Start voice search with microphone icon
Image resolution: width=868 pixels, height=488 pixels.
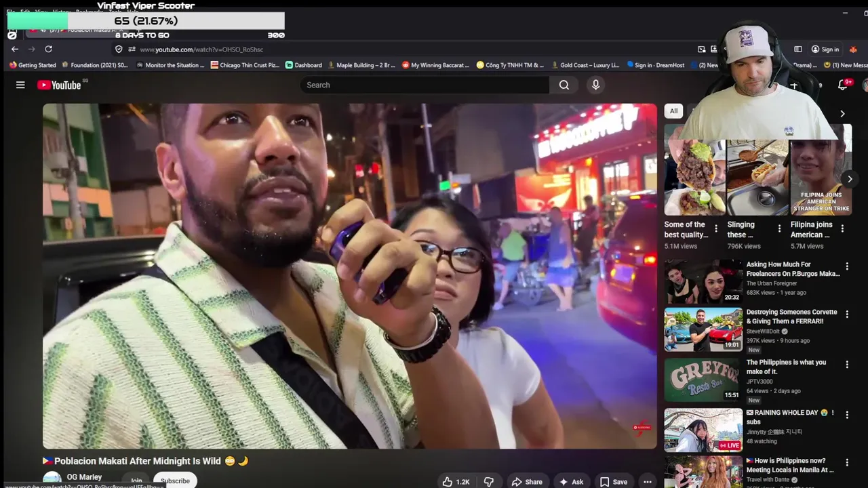595,85
